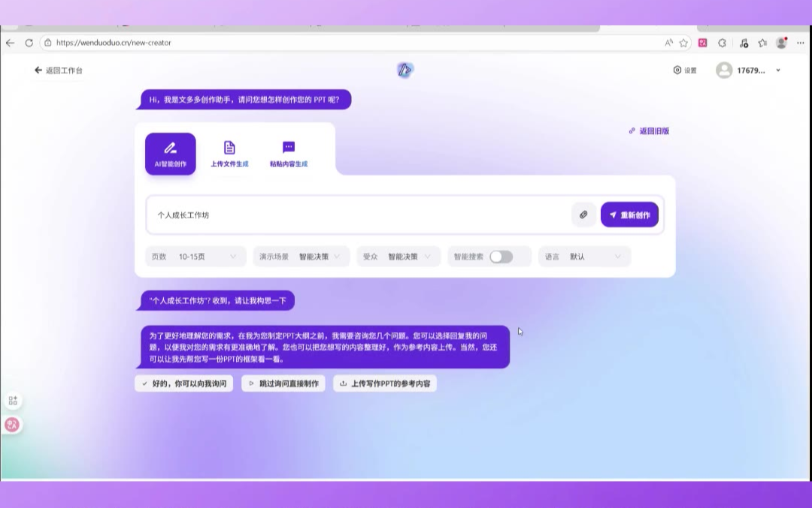The image size is (812, 508).
Task: Switch to 粘贴内容生成 tab
Action: [289, 154]
